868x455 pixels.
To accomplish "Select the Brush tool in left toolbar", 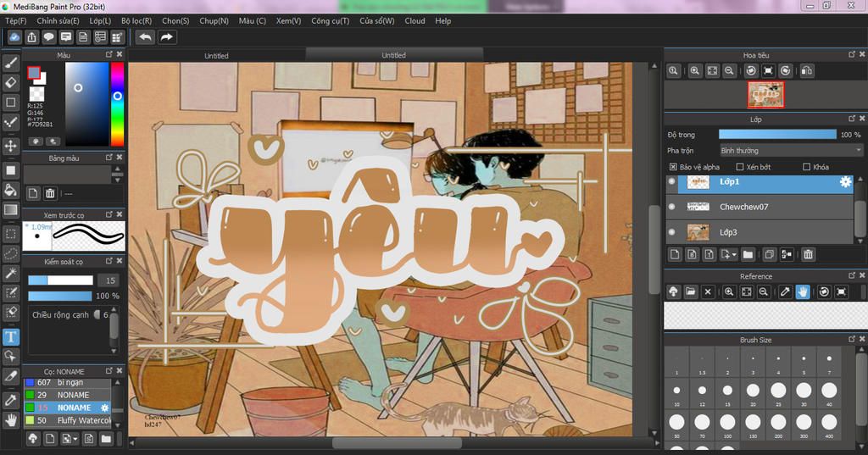I will coord(10,63).
